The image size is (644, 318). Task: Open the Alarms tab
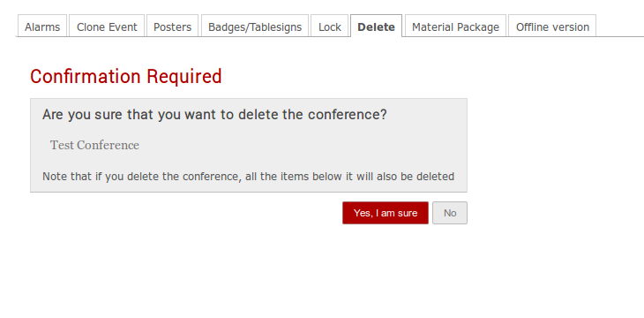[x=42, y=26]
